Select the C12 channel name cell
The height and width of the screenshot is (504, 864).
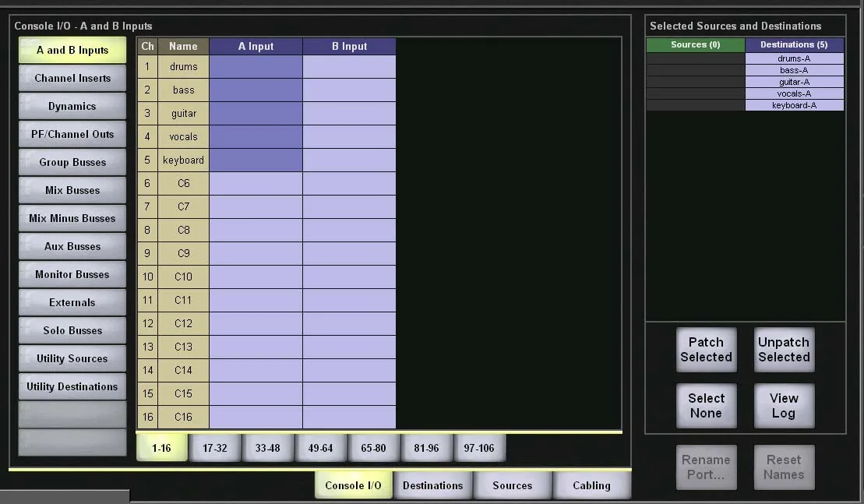(x=184, y=323)
